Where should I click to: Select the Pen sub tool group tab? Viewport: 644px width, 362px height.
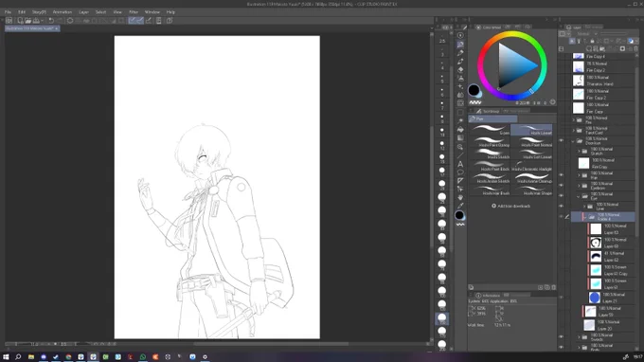point(492,118)
